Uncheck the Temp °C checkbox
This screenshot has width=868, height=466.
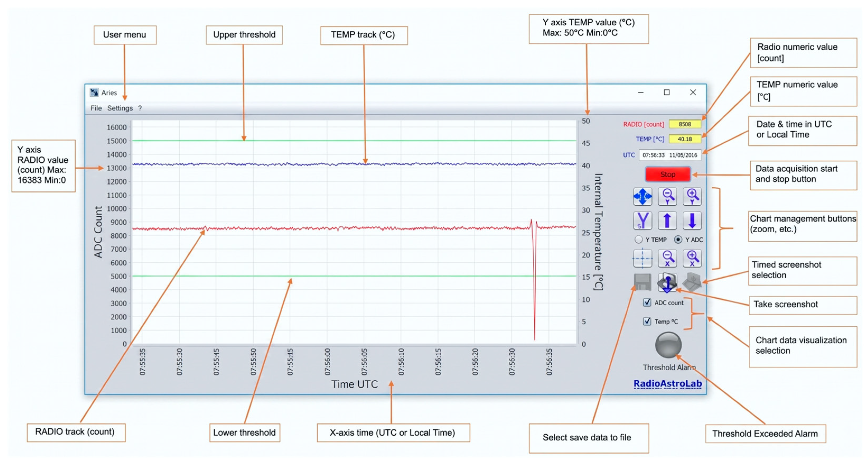[647, 321]
